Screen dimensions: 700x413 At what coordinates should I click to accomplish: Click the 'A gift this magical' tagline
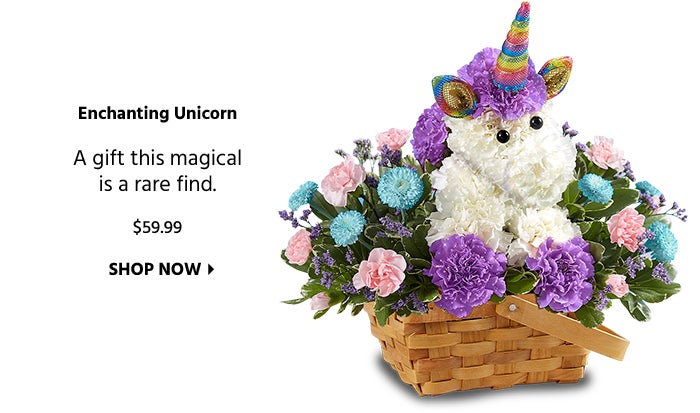click(x=157, y=159)
